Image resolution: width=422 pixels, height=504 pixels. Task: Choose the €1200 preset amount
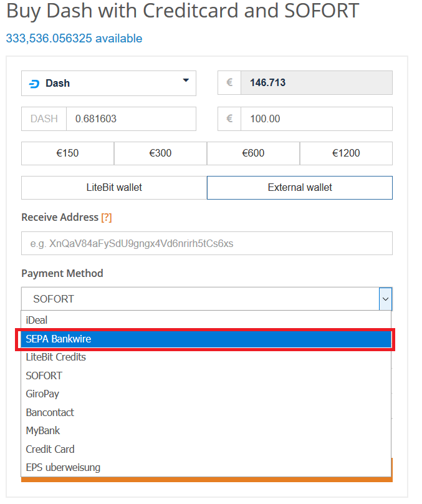pyautogui.click(x=346, y=153)
